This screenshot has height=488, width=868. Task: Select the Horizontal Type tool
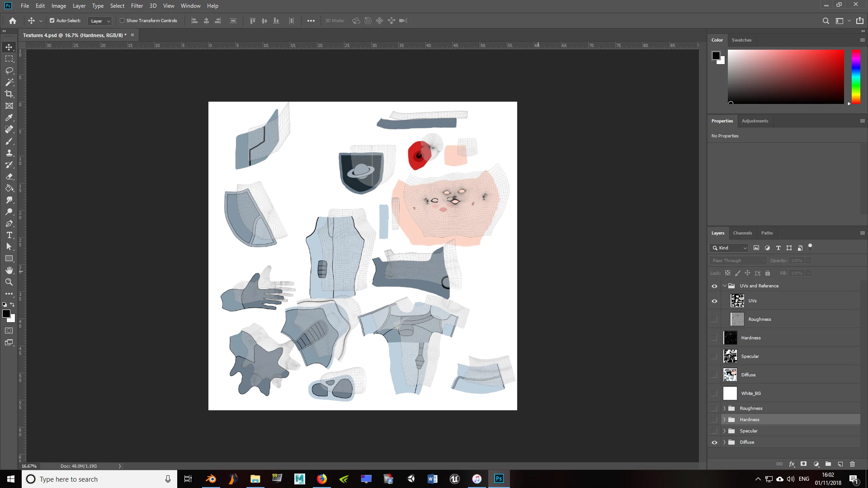click(9, 235)
